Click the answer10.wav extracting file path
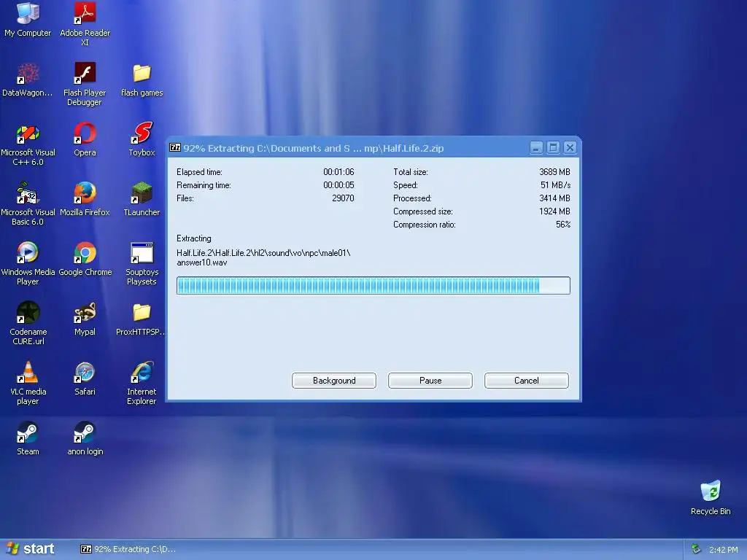 coord(263,257)
